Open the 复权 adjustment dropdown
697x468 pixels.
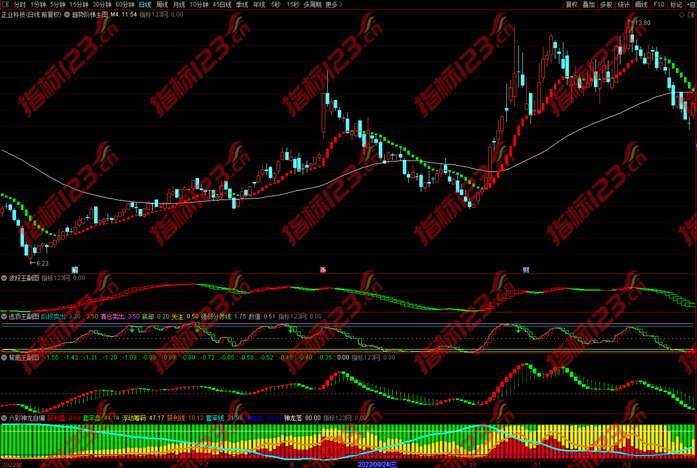pos(572,4)
